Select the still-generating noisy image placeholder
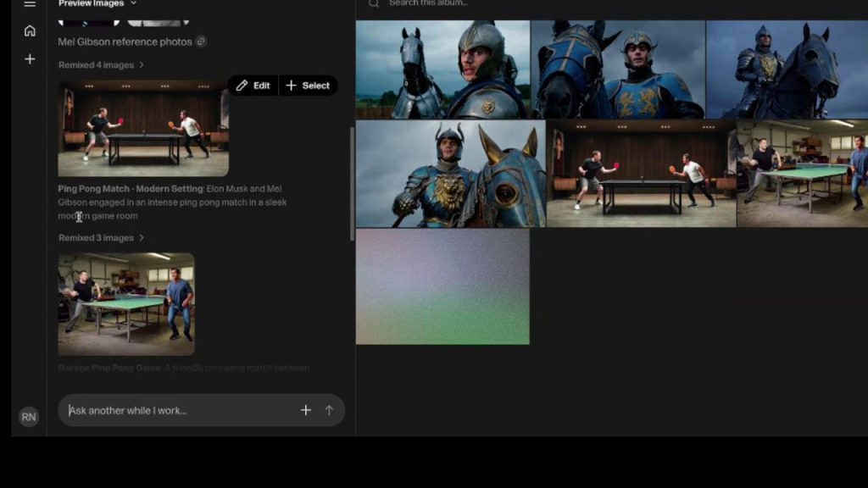The width and height of the screenshot is (868, 488). pyautogui.click(x=442, y=286)
